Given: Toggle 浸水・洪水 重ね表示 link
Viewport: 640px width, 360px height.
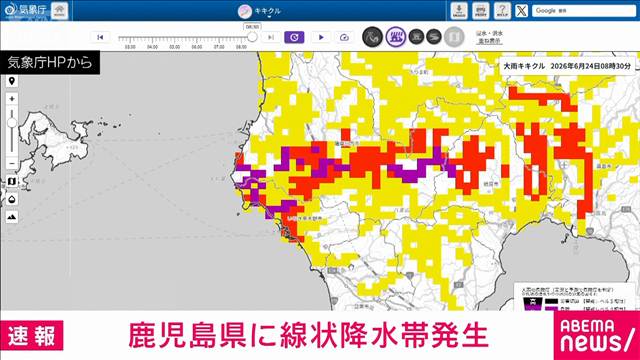Looking at the screenshot, I should [x=489, y=37].
